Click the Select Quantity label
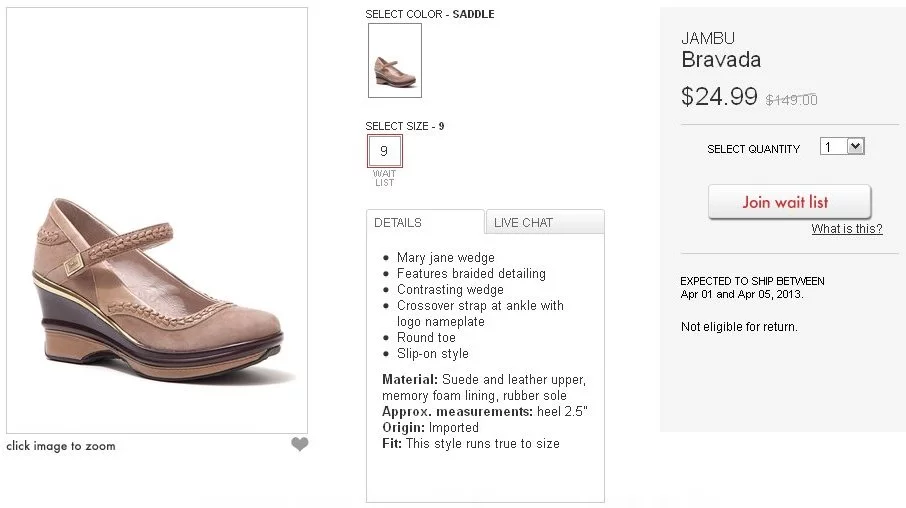The width and height of the screenshot is (906, 508). (753, 149)
